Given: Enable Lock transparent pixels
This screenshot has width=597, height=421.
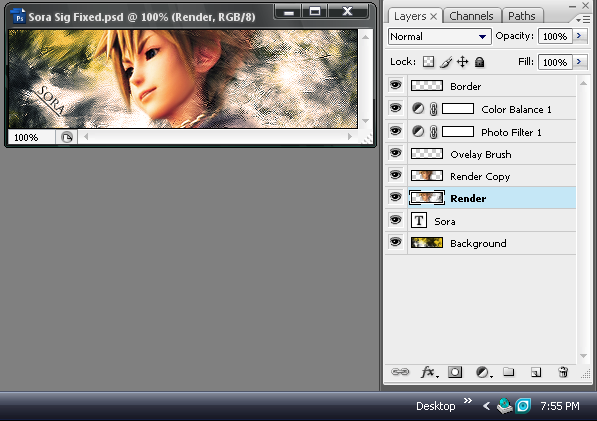Looking at the screenshot, I should 429,62.
